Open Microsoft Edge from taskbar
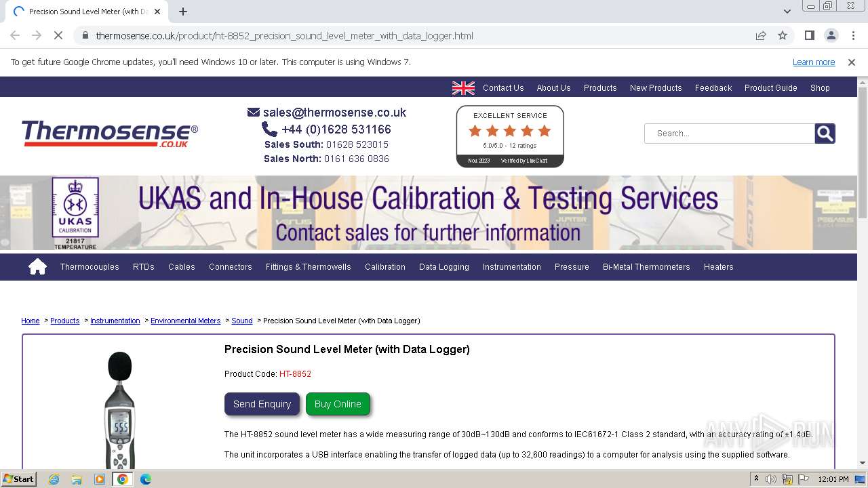 point(146,479)
